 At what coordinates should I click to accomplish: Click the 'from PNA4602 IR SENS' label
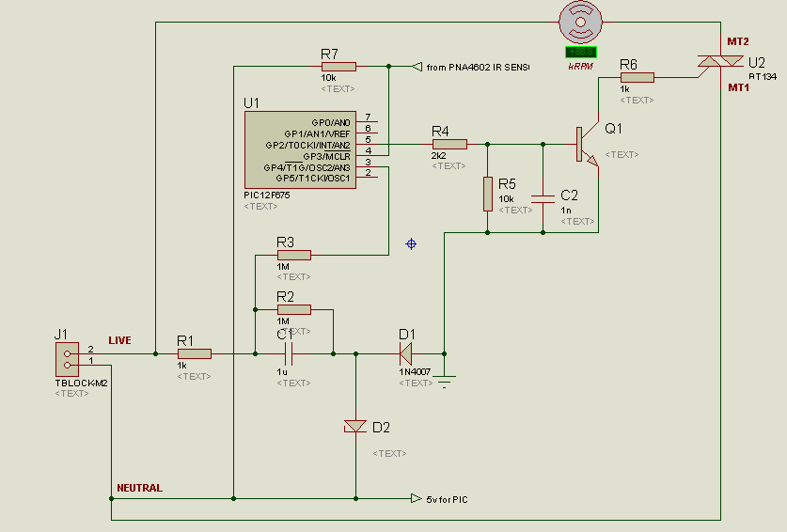click(478, 68)
